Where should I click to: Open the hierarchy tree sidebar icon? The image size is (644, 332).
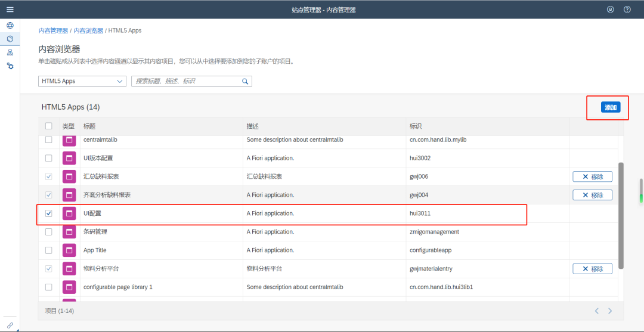point(10,52)
